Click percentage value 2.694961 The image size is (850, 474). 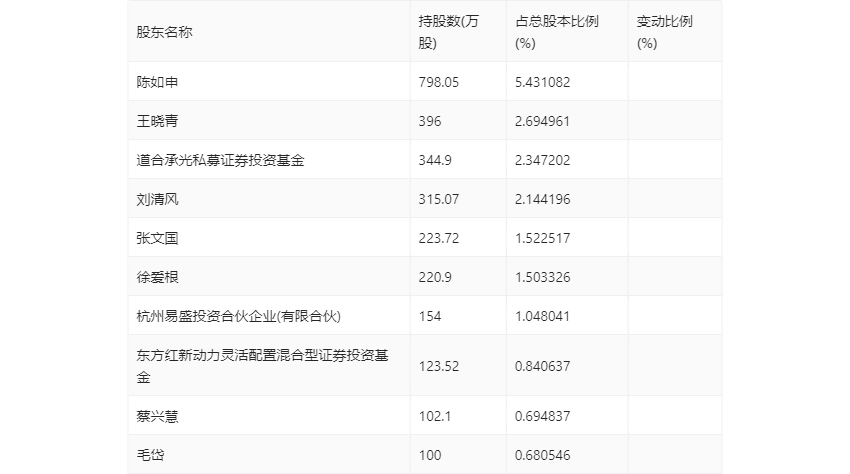coord(543,121)
